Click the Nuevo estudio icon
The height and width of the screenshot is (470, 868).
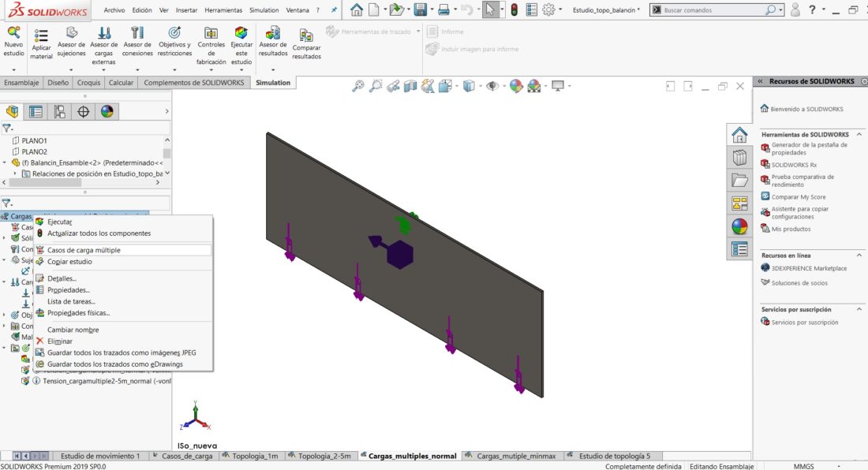point(13,33)
